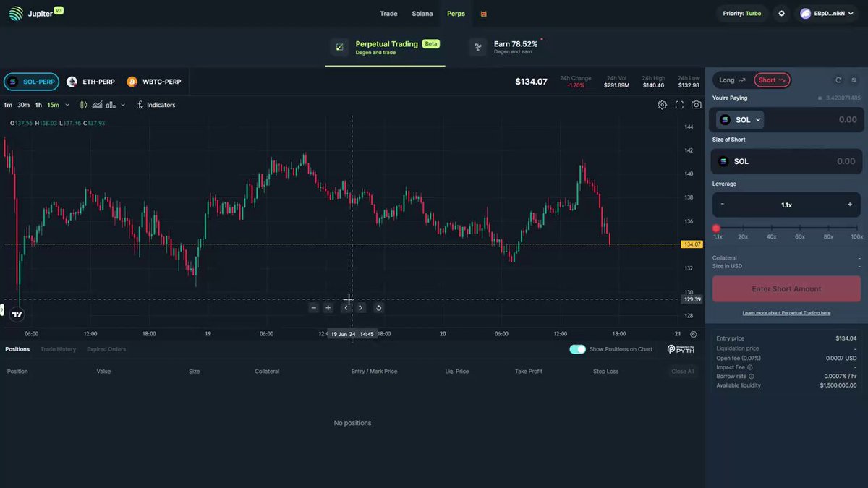The height and width of the screenshot is (488, 868).
Task: Select the Long position option
Action: (732, 80)
